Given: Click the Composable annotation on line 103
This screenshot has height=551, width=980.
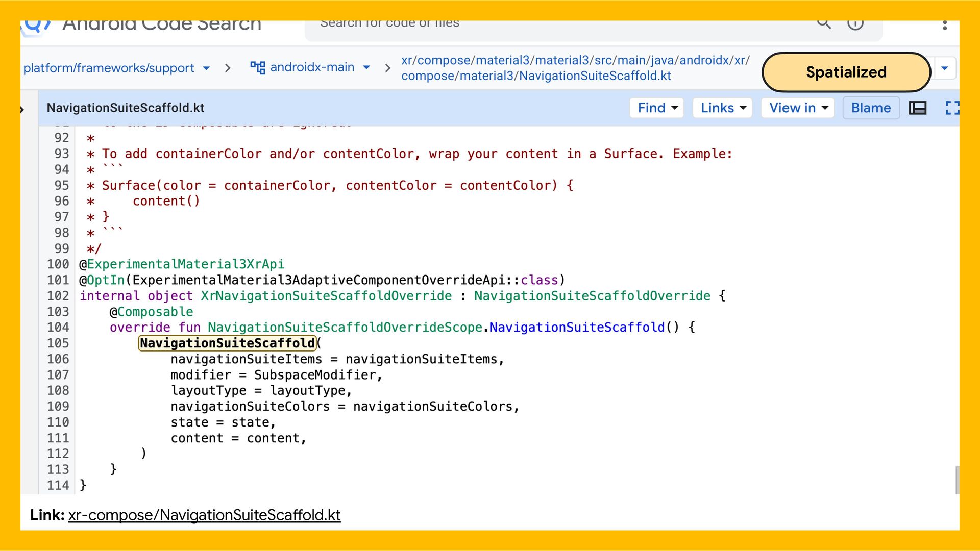Looking at the screenshot, I should coord(155,312).
